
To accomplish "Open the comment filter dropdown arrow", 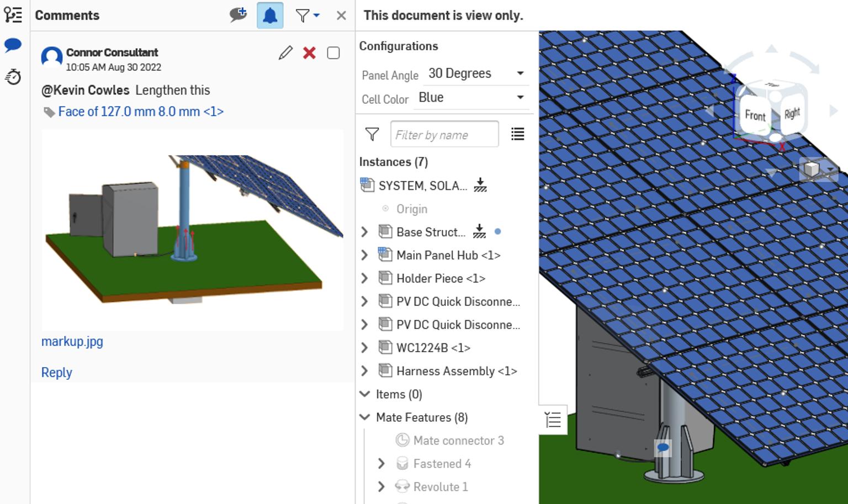I will (315, 15).
